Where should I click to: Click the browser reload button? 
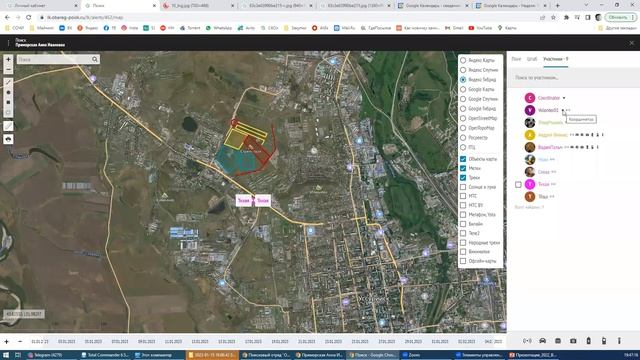pyautogui.click(x=29, y=18)
